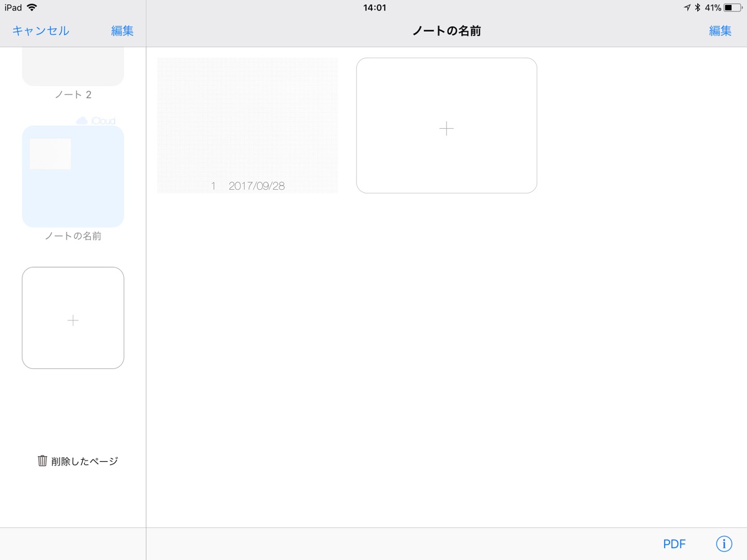Open the ノート 2 notebook thumbnail
Screen dimensions: 747x560
(x=73, y=67)
